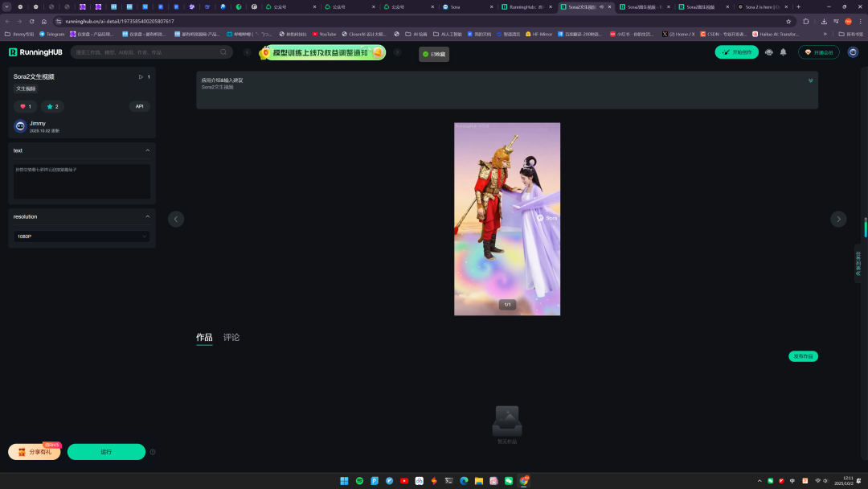The height and width of the screenshot is (489, 868).
Task: Open File Explorer from taskbar
Action: [x=479, y=481]
